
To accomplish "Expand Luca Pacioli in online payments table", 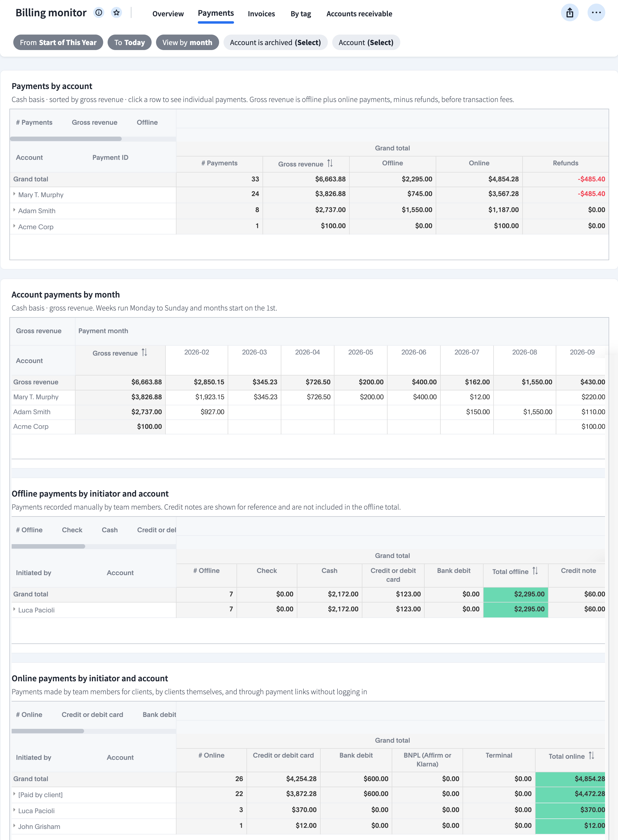I will tap(14, 810).
